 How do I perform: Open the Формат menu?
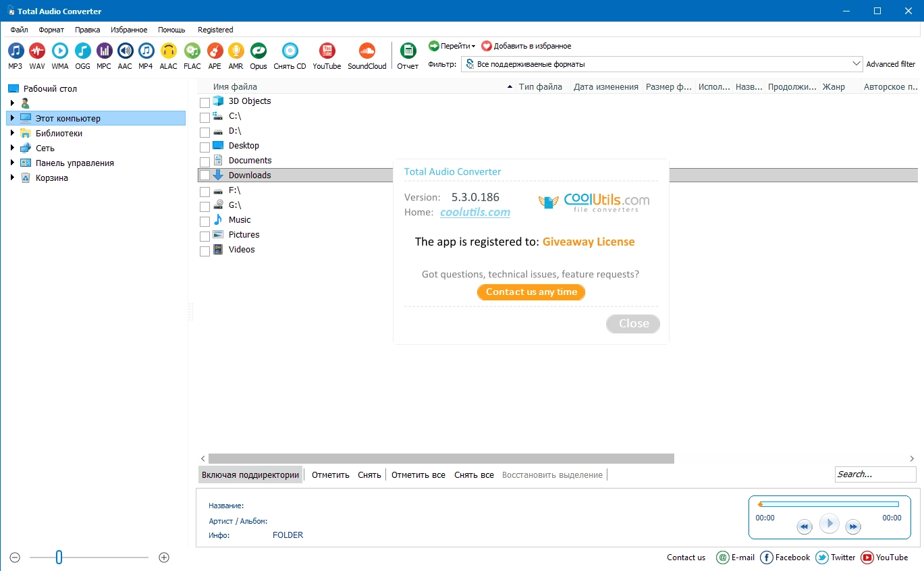tap(51, 30)
